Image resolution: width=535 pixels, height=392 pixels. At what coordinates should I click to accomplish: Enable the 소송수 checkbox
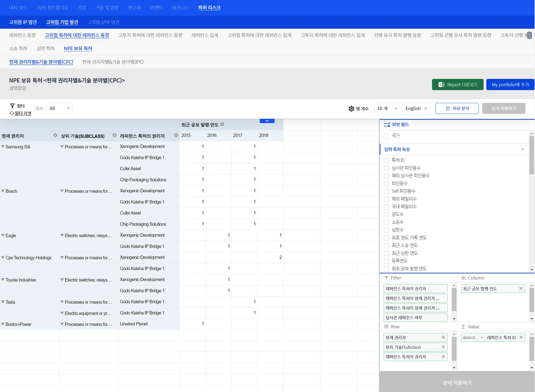[386, 222]
